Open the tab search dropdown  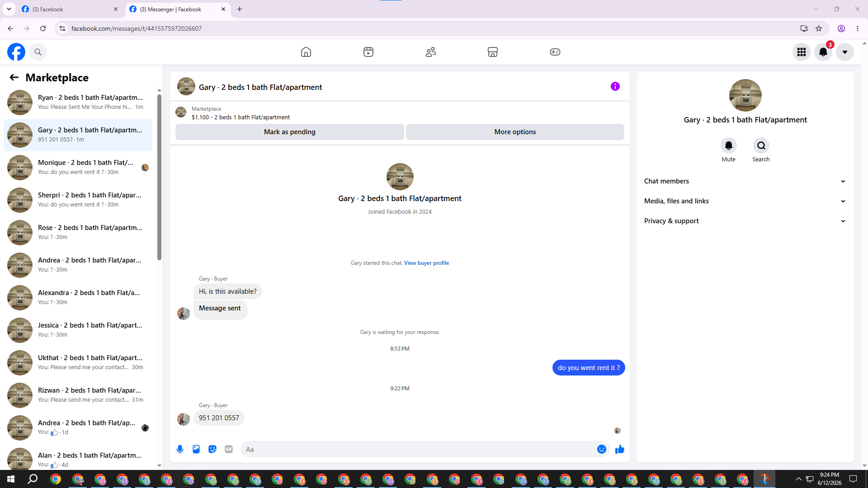coord(9,9)
